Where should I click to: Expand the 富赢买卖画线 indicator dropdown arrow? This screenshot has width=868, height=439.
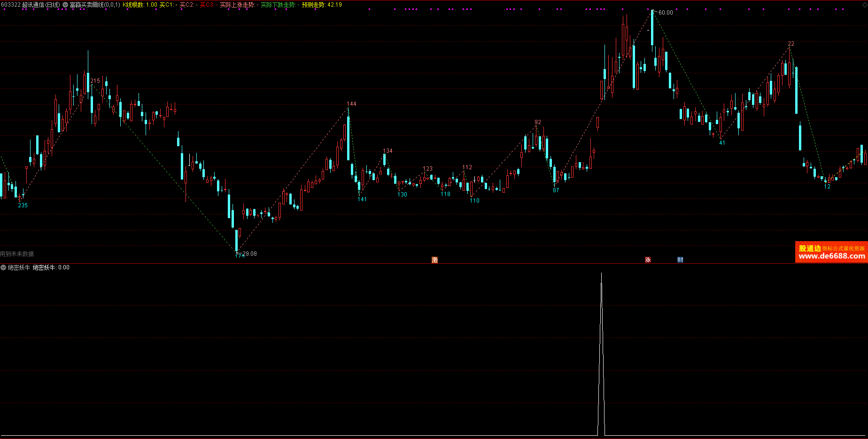[x=65, y=5]
